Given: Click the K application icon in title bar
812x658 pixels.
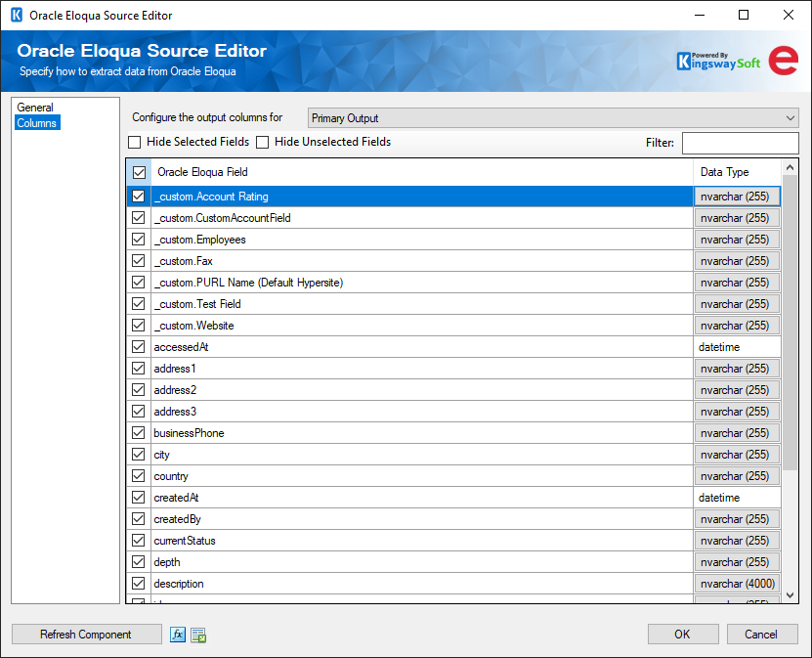Looking at the screenshot, I should click(17, 15).
